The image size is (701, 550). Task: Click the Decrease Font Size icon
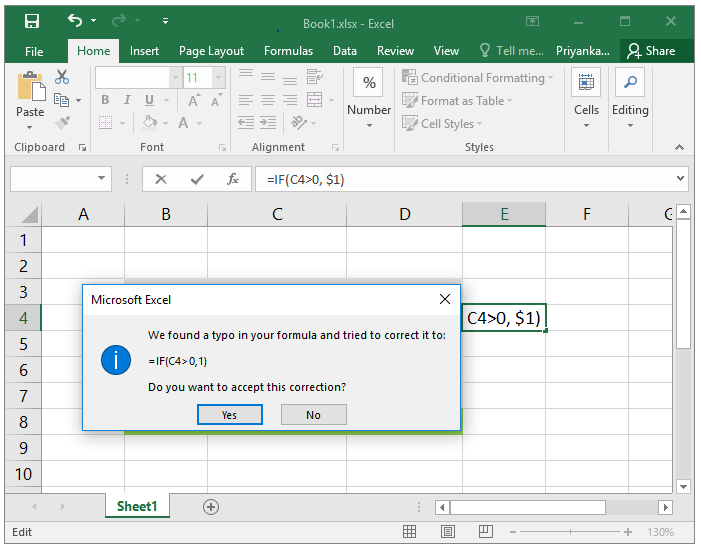216,101
